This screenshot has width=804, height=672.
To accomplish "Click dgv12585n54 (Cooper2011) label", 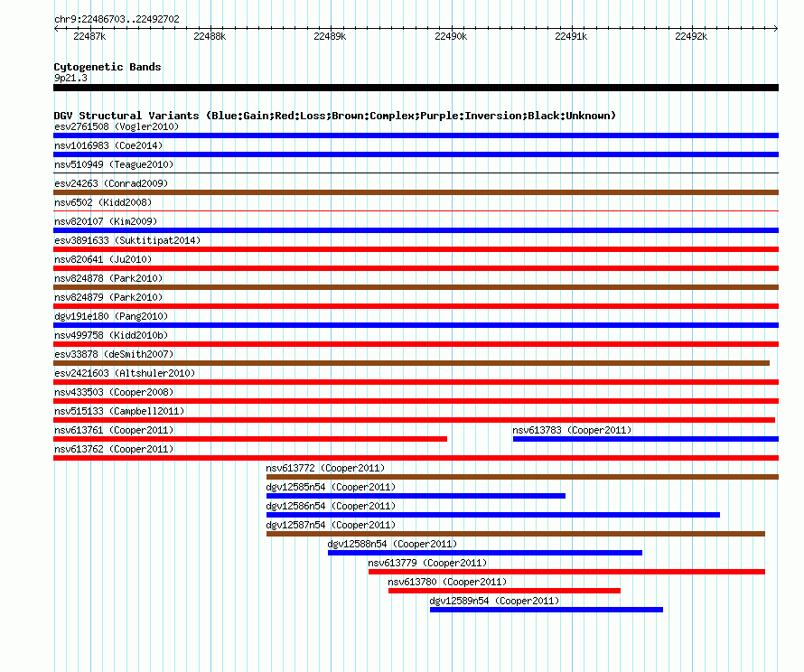I will click(331, 487).
